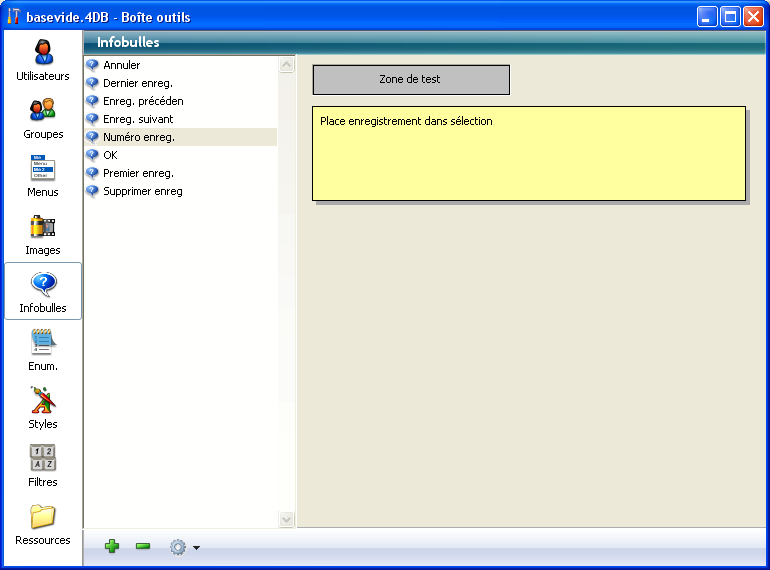Minimize the Boîte outils window
Screen dimensions: 770x570
(x=707, y=17)
